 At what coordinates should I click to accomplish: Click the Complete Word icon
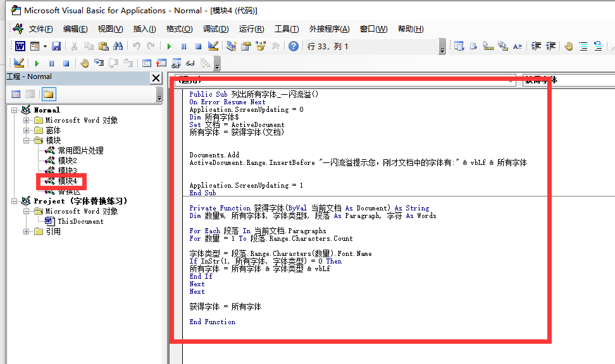point(518,46)
